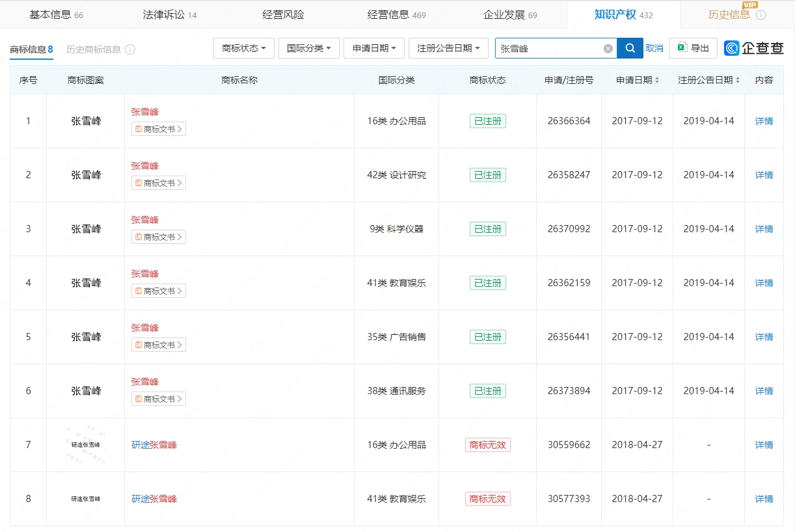Image resolution: width=795 pixels, height=532 pixels.
Task: Open 注册公告日期 filter dropdown
Action: pyautogui.click(x=448, y=48)
